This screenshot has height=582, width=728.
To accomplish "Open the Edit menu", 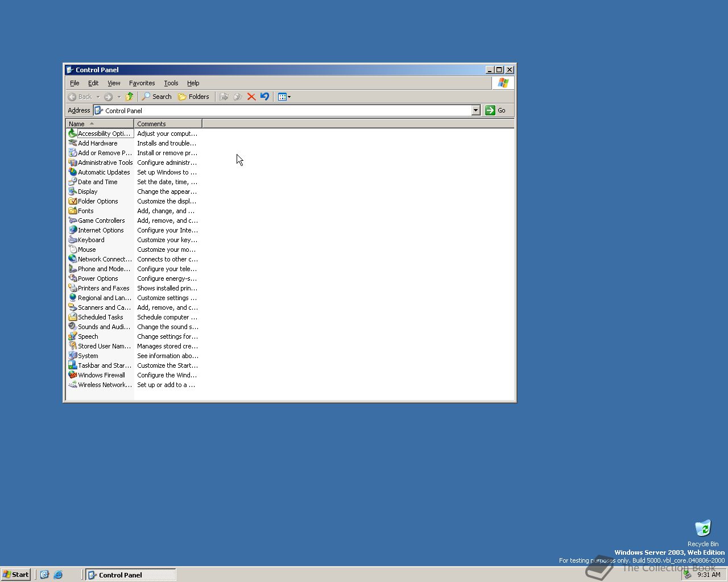I will (93, 83).
